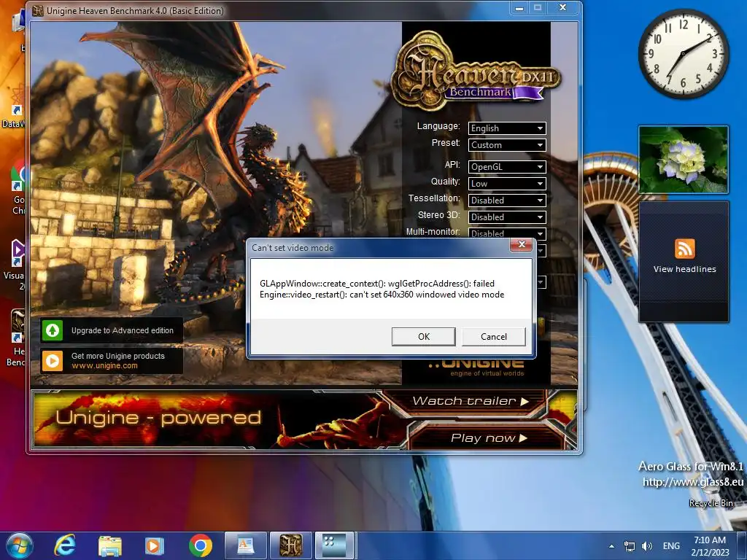Open the www.unigine.com link

104,366
